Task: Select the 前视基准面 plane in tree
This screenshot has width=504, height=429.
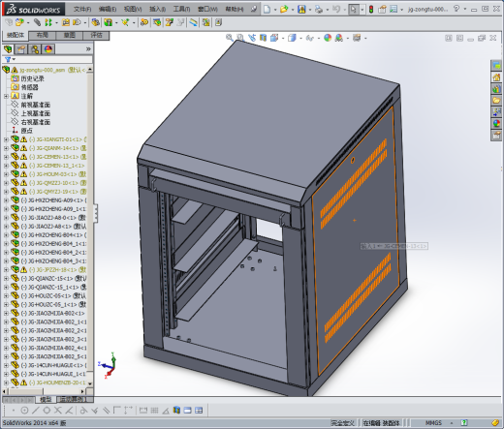Action: pyautogui.click(x=36, y=105)
